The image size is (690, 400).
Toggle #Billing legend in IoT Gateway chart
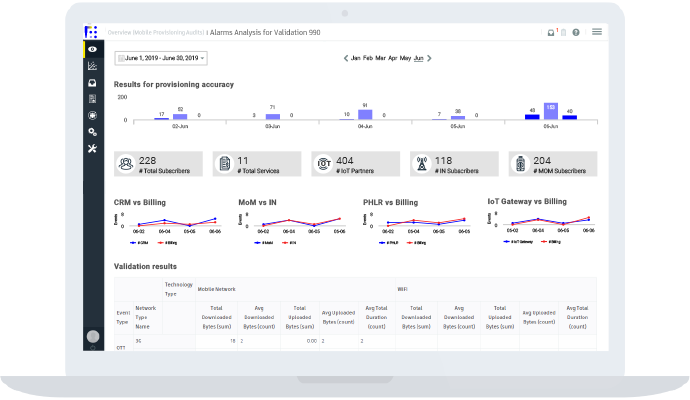551,242
